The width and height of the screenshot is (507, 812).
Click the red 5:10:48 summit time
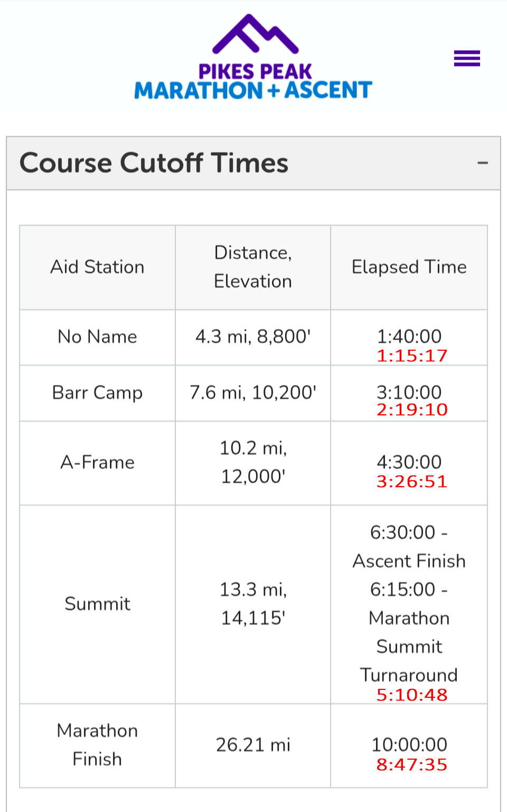(412, 695)
